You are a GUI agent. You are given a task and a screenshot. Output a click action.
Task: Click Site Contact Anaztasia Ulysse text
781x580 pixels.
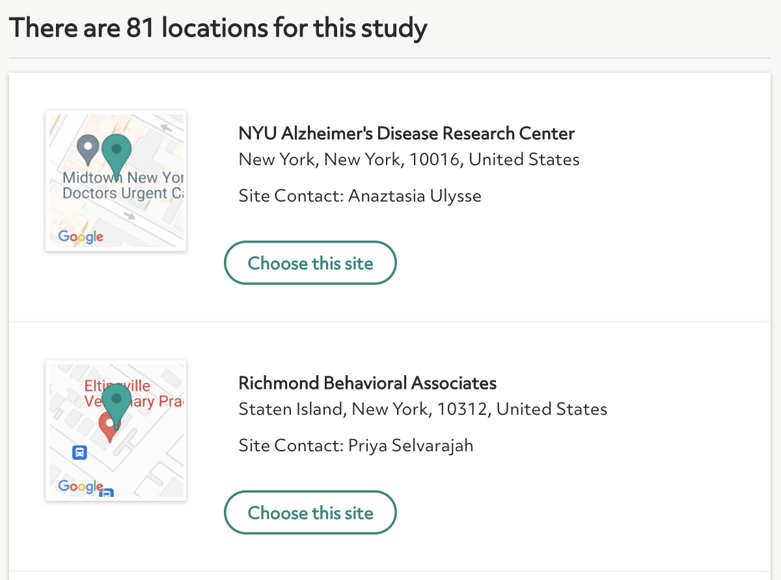360,196
